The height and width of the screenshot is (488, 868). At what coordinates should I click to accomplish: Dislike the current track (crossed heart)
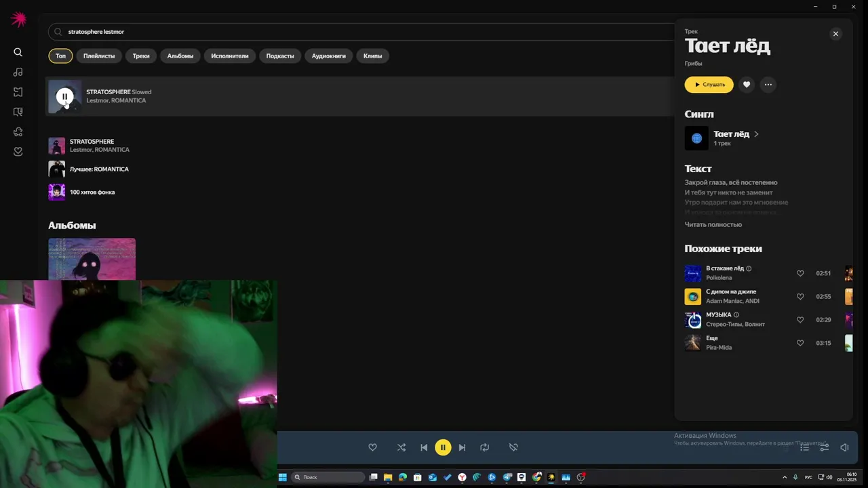point(513,447)
